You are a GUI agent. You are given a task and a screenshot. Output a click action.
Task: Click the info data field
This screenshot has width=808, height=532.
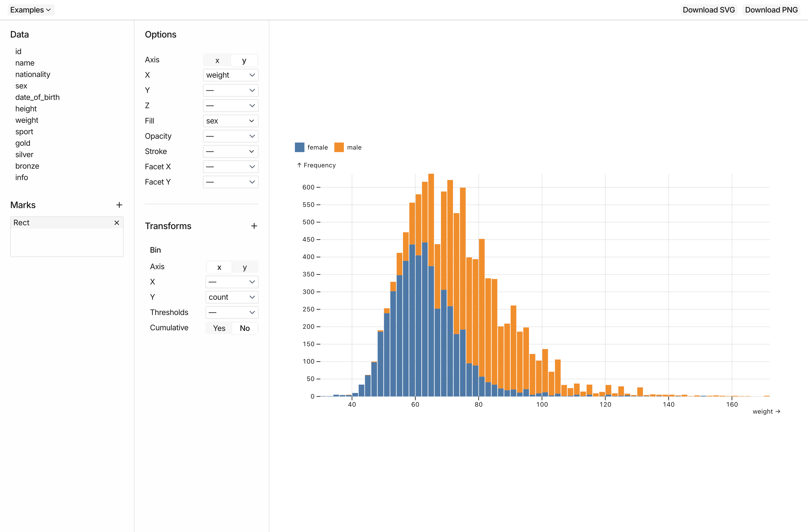(x=21, y=178)
